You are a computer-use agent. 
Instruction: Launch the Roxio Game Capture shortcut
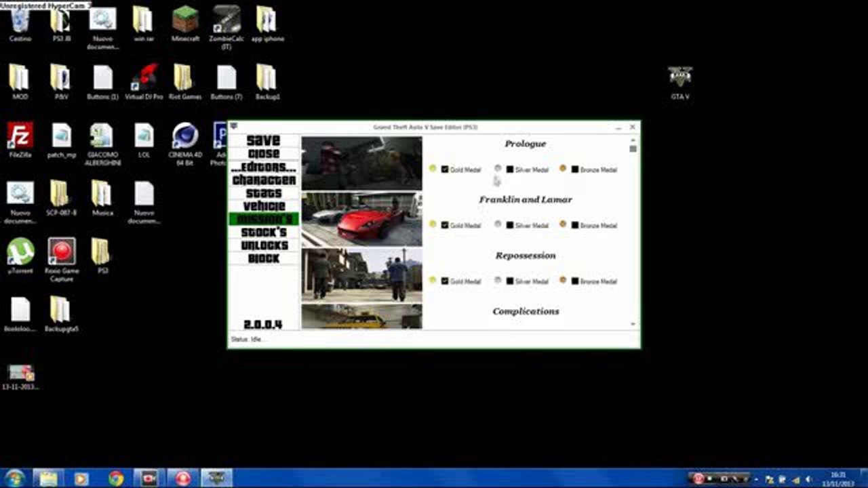[x=61, y=260]
